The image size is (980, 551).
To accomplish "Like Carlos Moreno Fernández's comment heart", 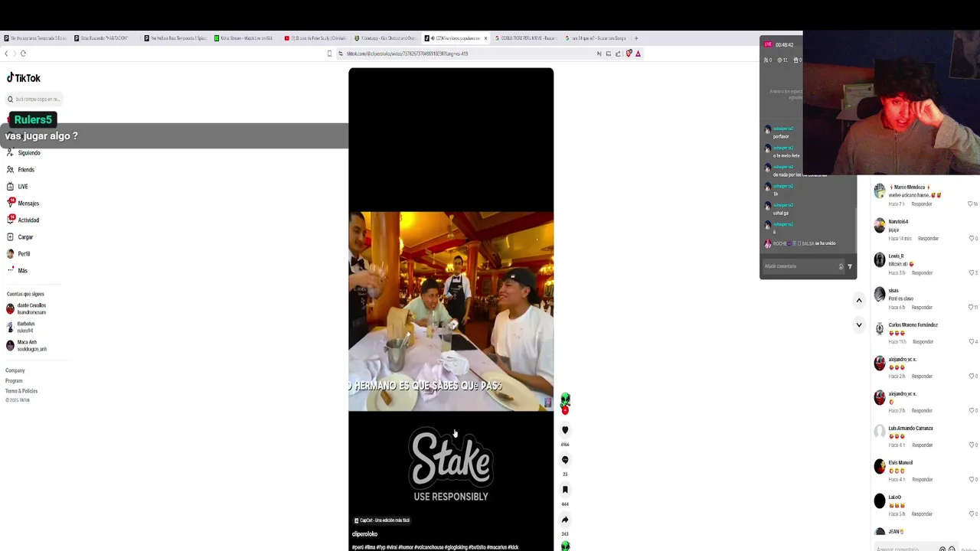I will [971, 342].
